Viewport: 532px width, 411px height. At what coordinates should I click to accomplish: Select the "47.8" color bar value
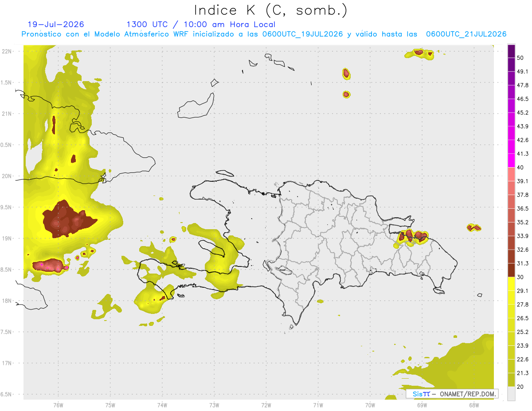click(x=523, y=85)
